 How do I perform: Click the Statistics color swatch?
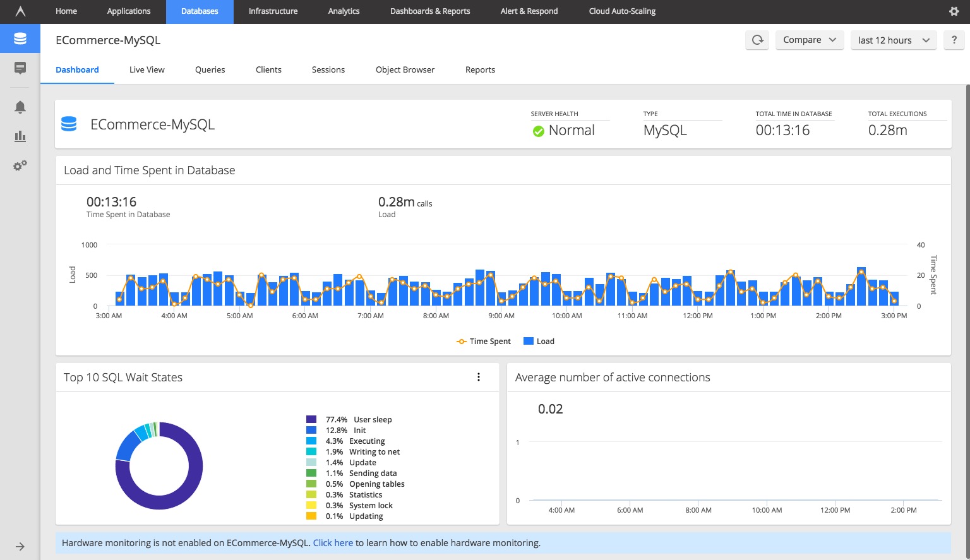click(311, 495)
